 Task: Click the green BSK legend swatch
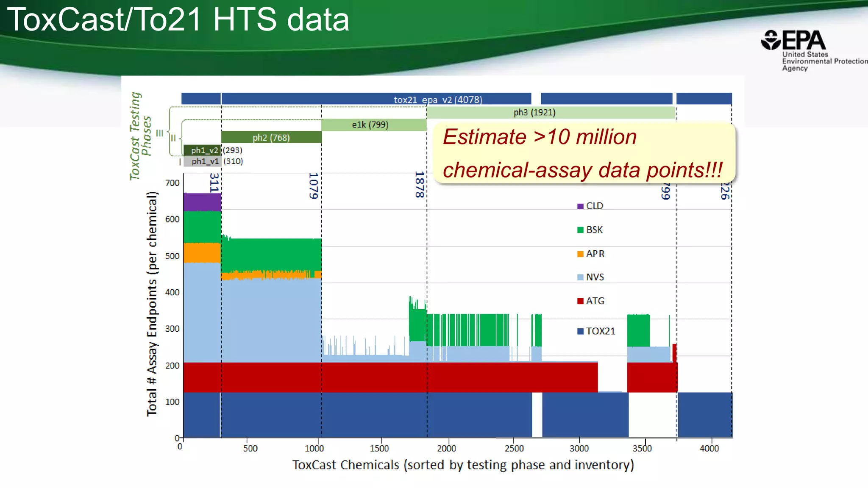coord(580,230)
